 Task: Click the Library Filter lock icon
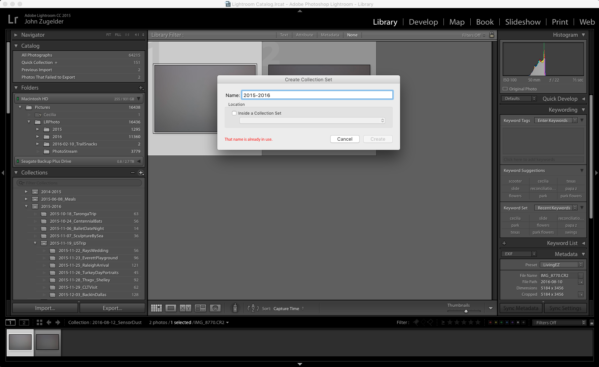click(492, 35)
